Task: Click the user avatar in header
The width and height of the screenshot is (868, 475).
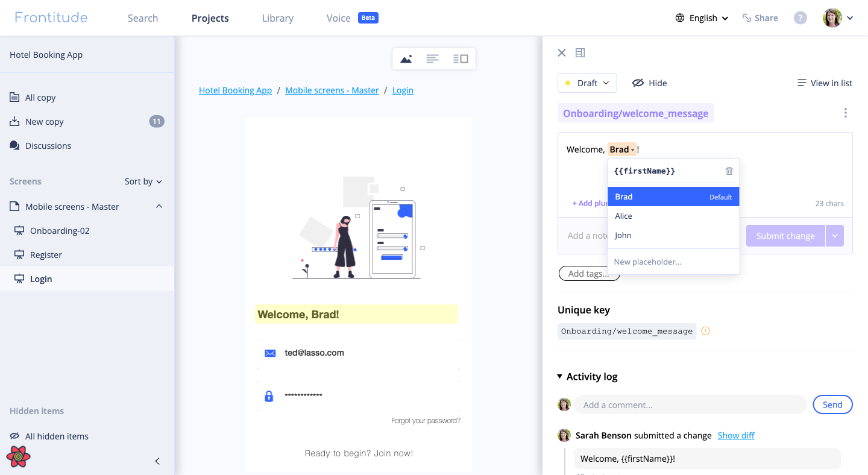Action: click(832, 18)
